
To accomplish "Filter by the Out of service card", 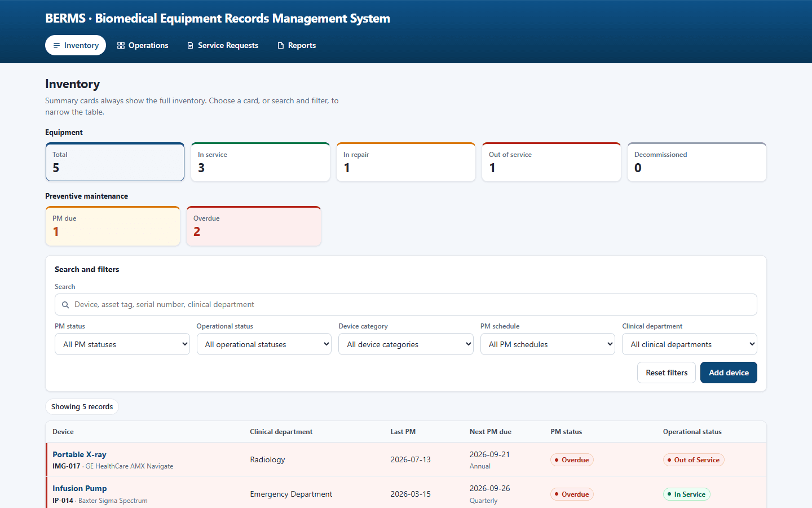I will [551, 162].
